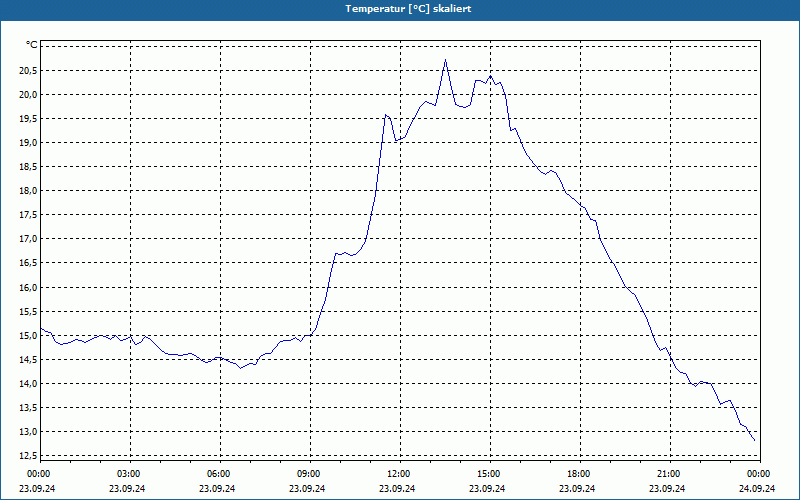Select the 12:00 time label

click(400, 474)
